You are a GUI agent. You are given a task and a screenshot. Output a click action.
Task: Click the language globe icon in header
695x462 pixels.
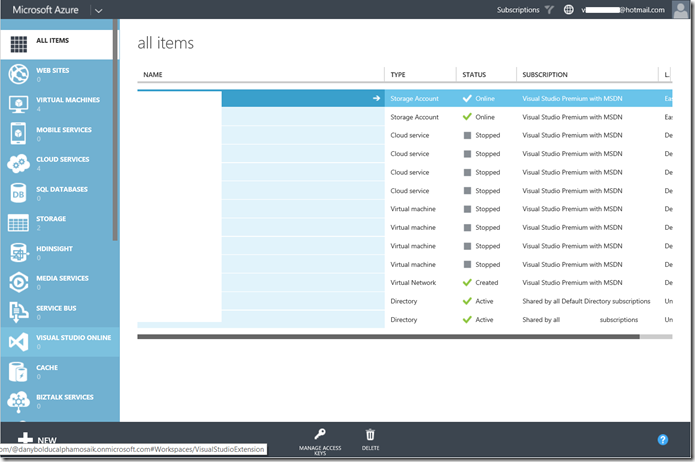coord(569,10)
